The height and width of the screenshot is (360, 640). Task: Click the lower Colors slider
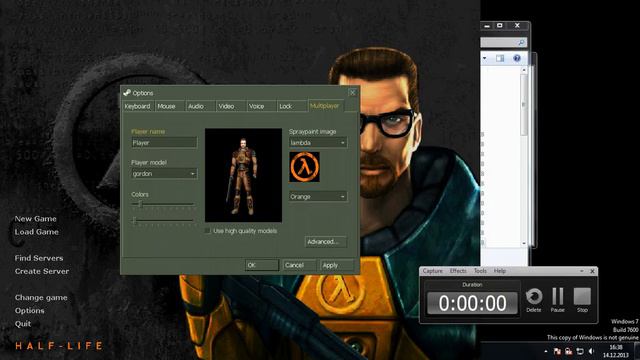tap(163, 221)
